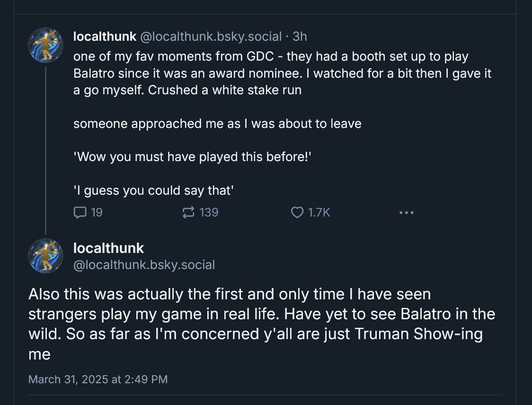This screenshot has width=532, height=405.
Task: Click the reply count of 19
Action: tap(97, 213)
